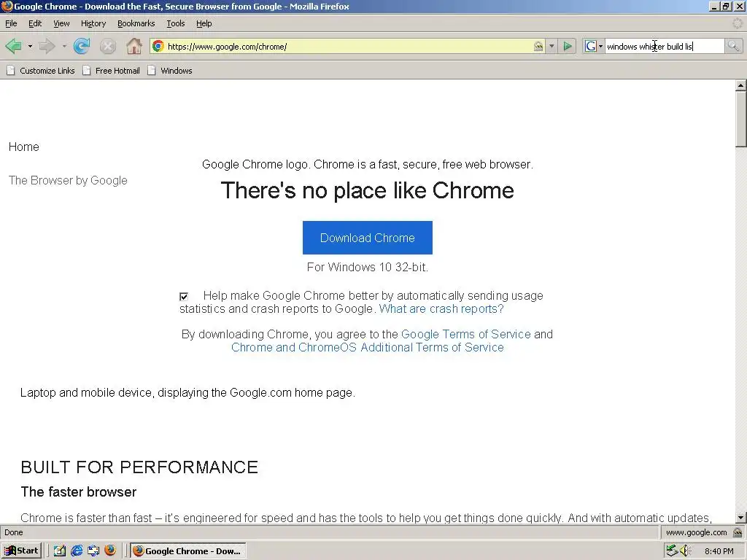Click the network tray icon

click(x=672, y=551)
